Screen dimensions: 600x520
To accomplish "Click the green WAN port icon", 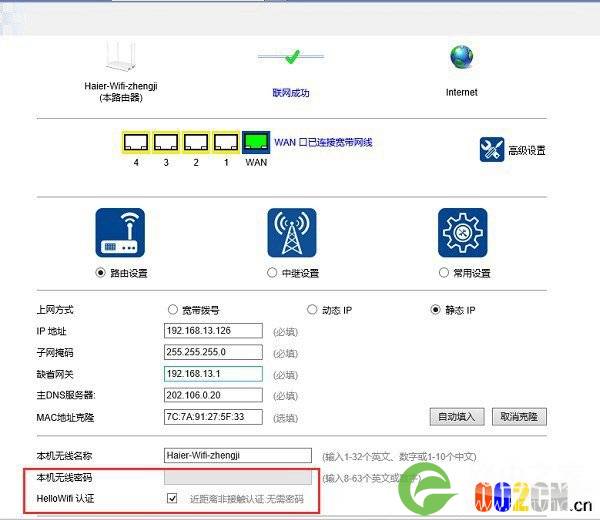I will tap(256, 142).
